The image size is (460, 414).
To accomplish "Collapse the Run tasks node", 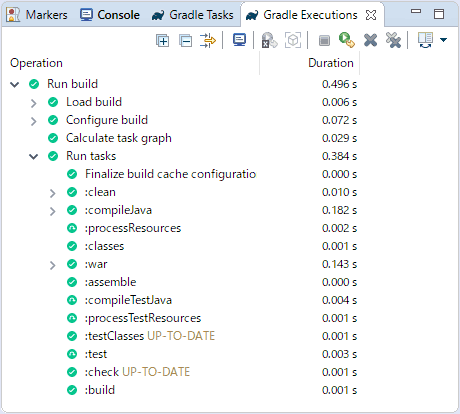I will pos(34,156).
